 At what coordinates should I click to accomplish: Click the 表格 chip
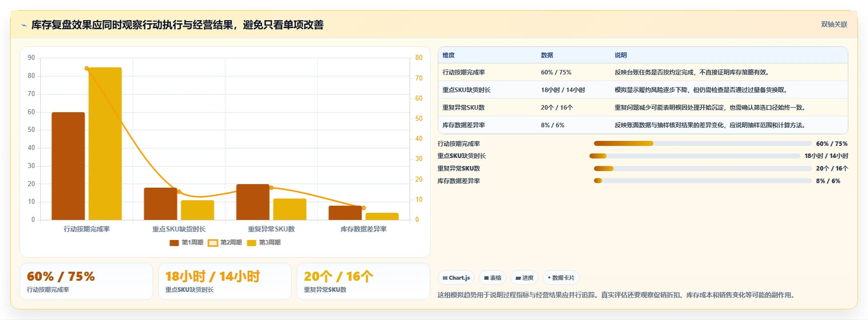[x=493, y=278]
